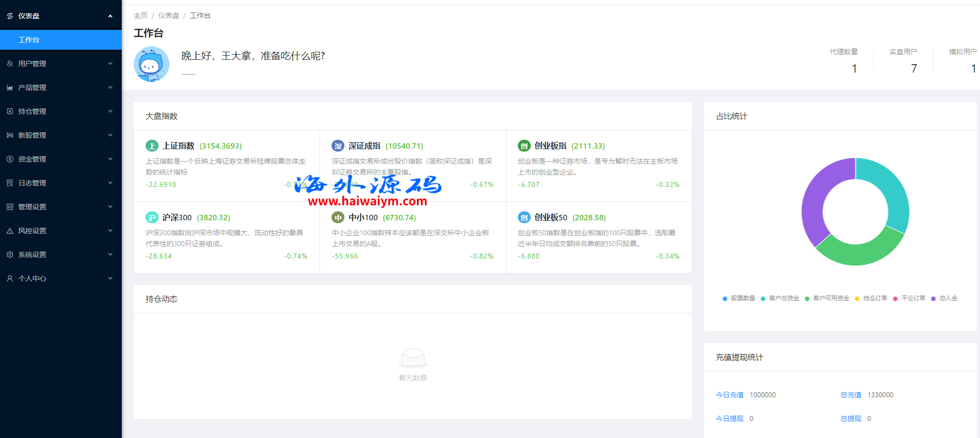Image resolution: width=980 pixels, height=438 pixels.
Task: Click the 中小100 index icon
Action: (338, 217)
